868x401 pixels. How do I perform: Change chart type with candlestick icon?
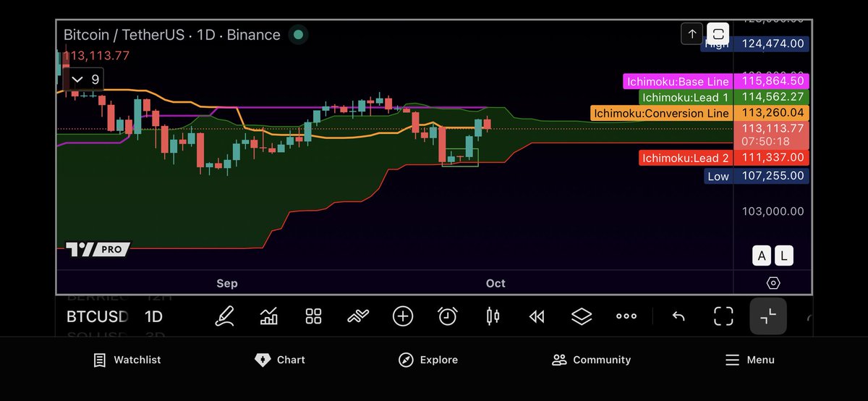pyautogui.click(x=493, y=316)
